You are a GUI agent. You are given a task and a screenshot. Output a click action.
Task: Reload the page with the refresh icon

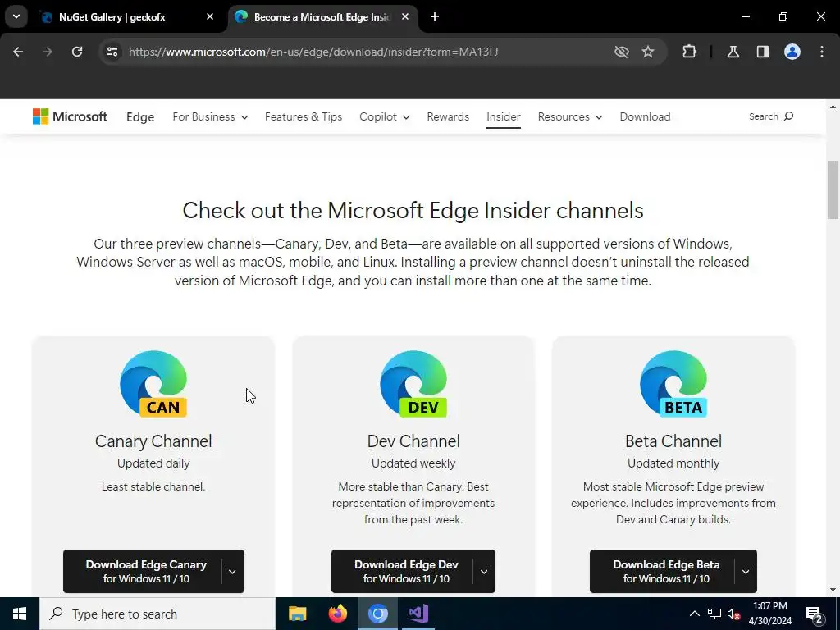[x=77, y=52]
